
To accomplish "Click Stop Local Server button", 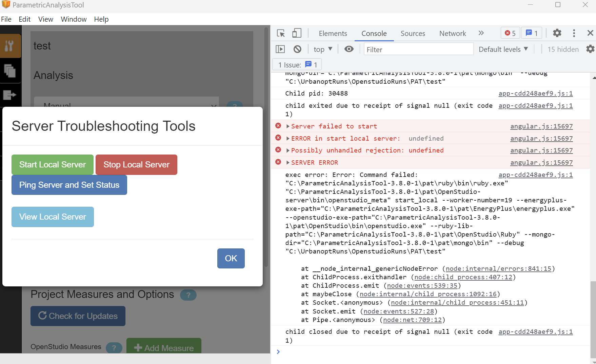I will (136, 164).
